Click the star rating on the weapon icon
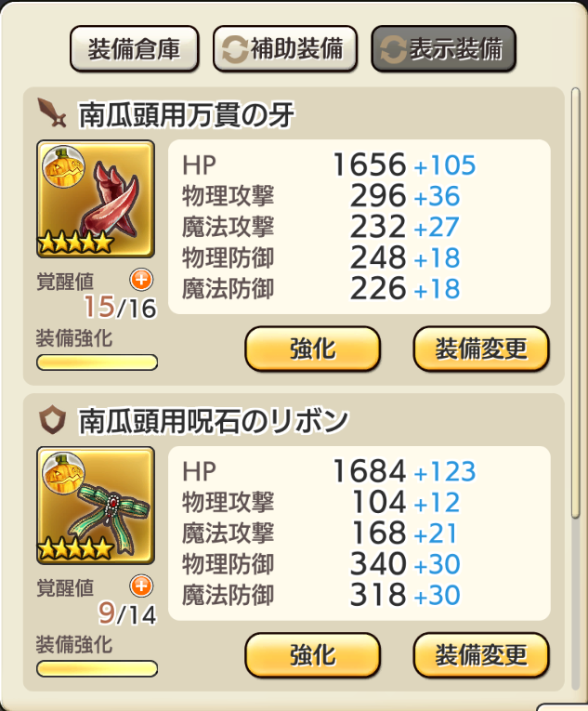588x711 pixels. (75, 243)
